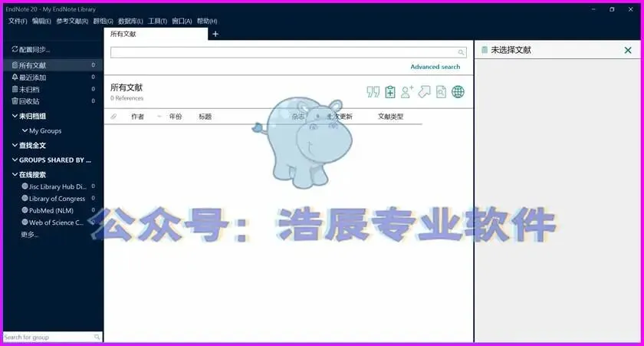This screenshot has height=346, width=644.
Task: Open the 参考文献(R) menu
Action: (72, 21)
